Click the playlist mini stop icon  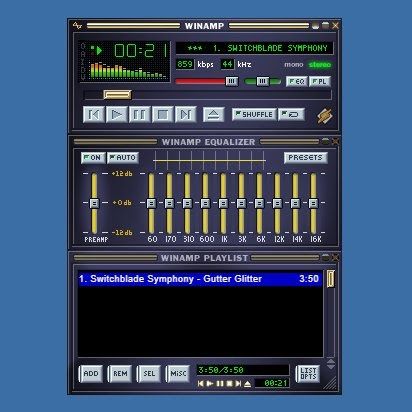click(229, 384)
